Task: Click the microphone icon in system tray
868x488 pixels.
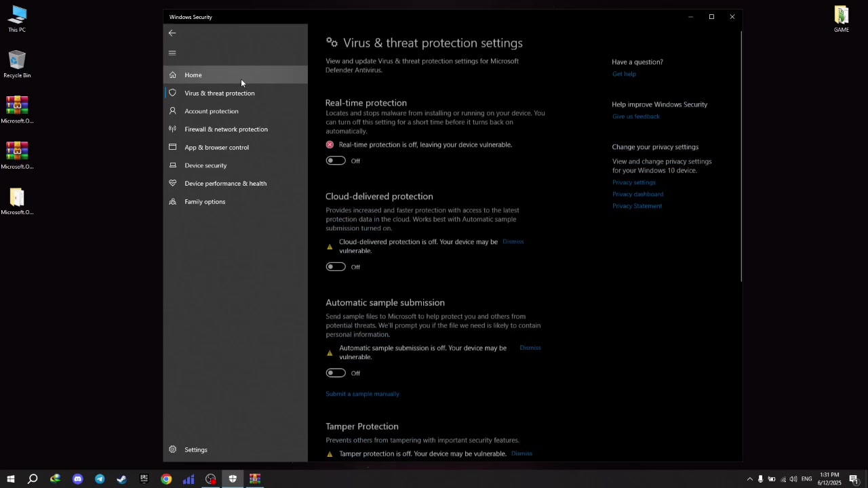Action: 760,479
